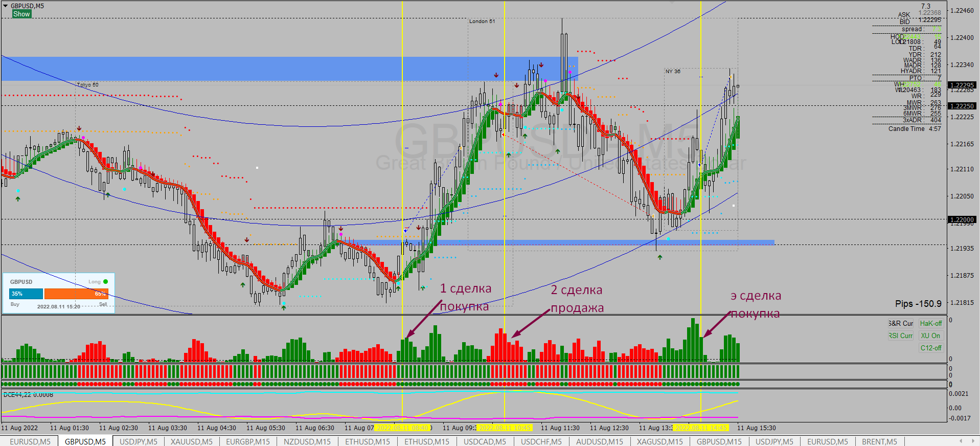Select the 1.22000 price level label

click(x=962, y=219)
